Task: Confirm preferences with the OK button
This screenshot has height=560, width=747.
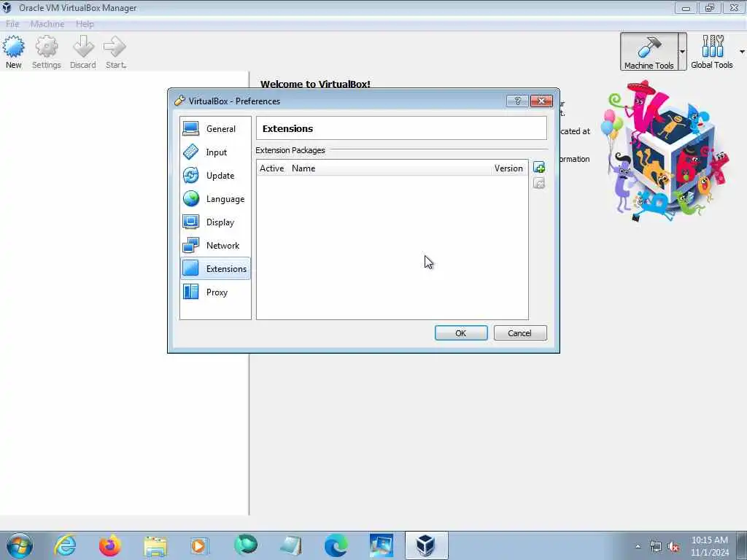Action: tap(461, 332)
